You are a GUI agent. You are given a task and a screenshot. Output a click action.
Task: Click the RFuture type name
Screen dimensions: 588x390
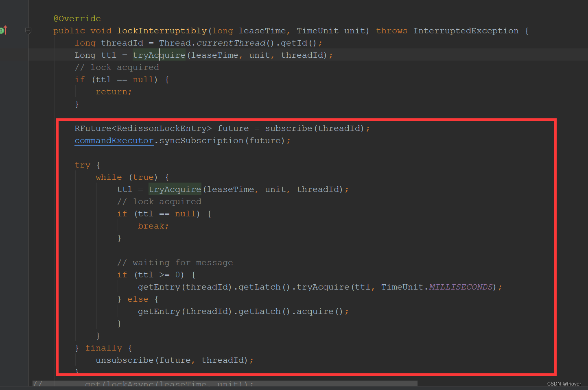coord(93,129)
